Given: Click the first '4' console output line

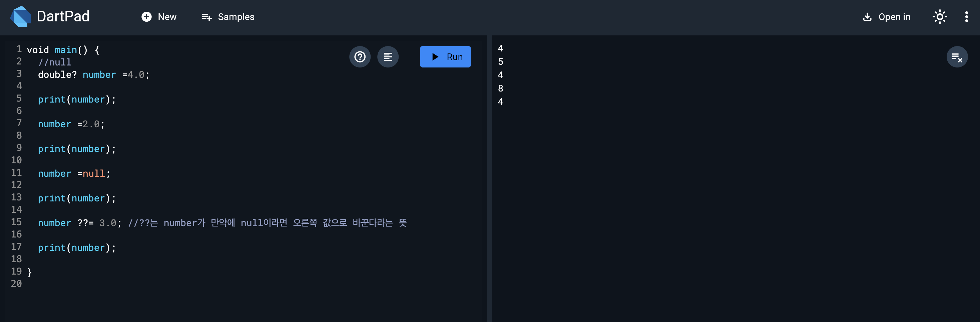Looking at the screenshot, I should click(x=501, y=48).
